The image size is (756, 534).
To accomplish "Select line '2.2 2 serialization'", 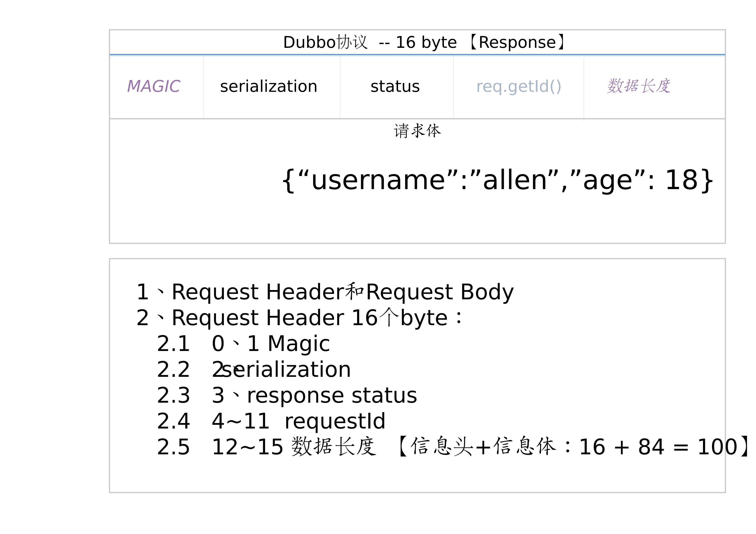I will (254, 369).
